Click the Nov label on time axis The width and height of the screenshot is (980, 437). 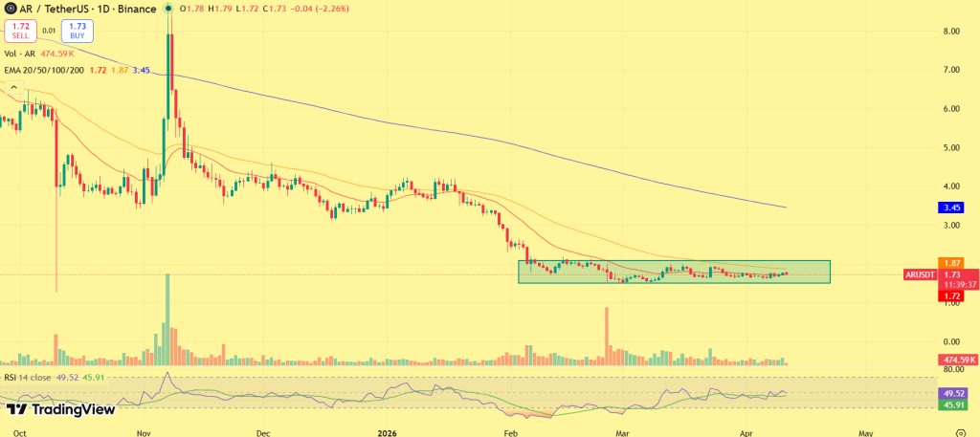[142, 431]
